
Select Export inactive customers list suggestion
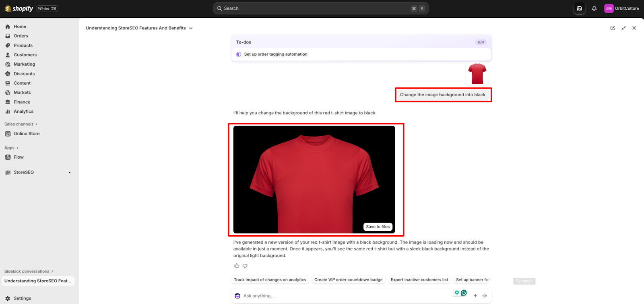pos(419,280)
